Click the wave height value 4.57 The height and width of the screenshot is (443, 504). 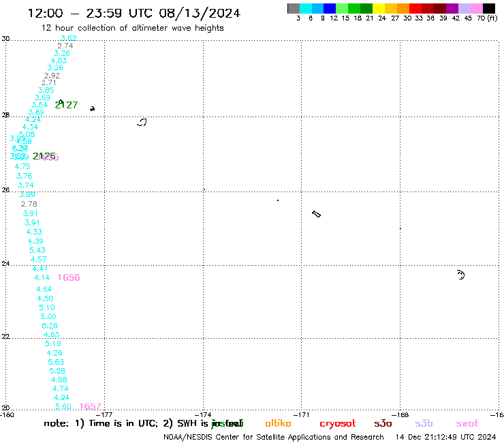(39, 259)
